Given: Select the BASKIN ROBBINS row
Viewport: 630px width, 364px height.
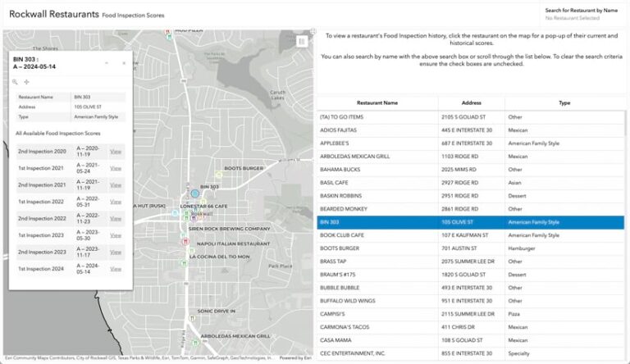Looking at the screenshot, I should [x=471, y=196].
